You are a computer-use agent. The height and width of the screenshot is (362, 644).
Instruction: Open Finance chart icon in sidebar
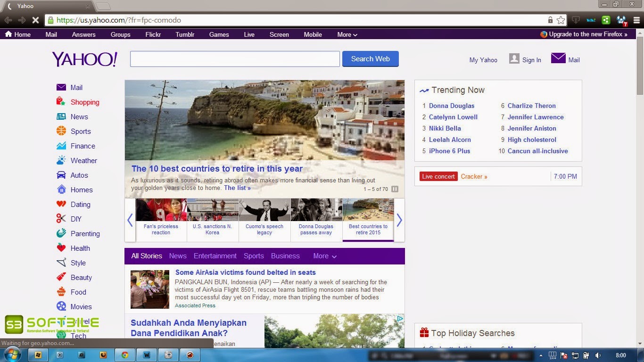[x=61, y=146]
